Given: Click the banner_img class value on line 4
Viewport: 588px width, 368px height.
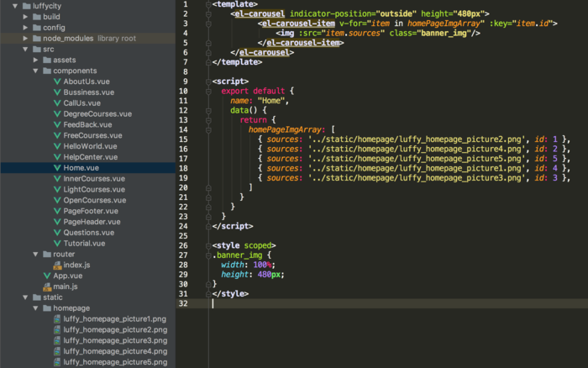Looking at the screenshot, I should pos(444,34).
